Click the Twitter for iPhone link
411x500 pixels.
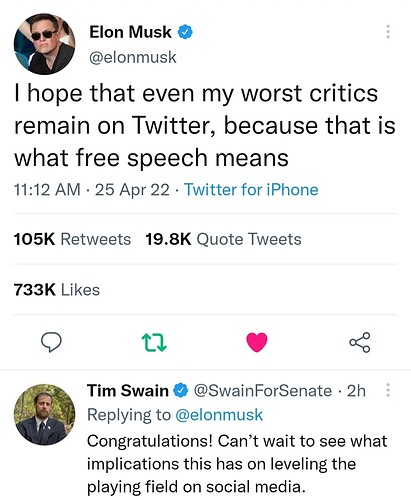[251, 190]
